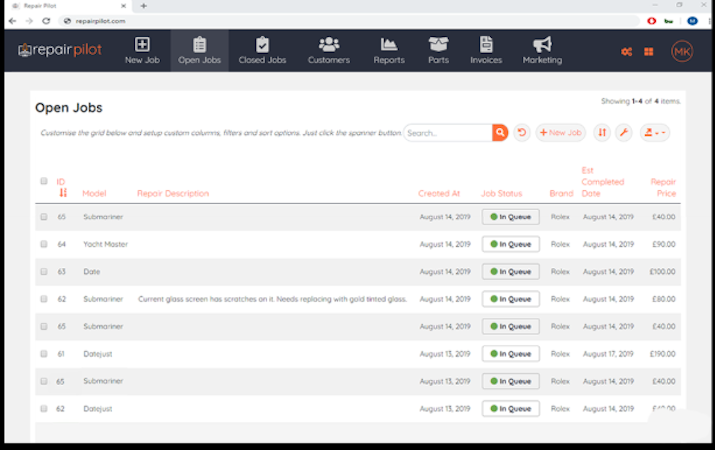
Task: Go to Open Jobs in the top navigation
Action: coord(199,51)
